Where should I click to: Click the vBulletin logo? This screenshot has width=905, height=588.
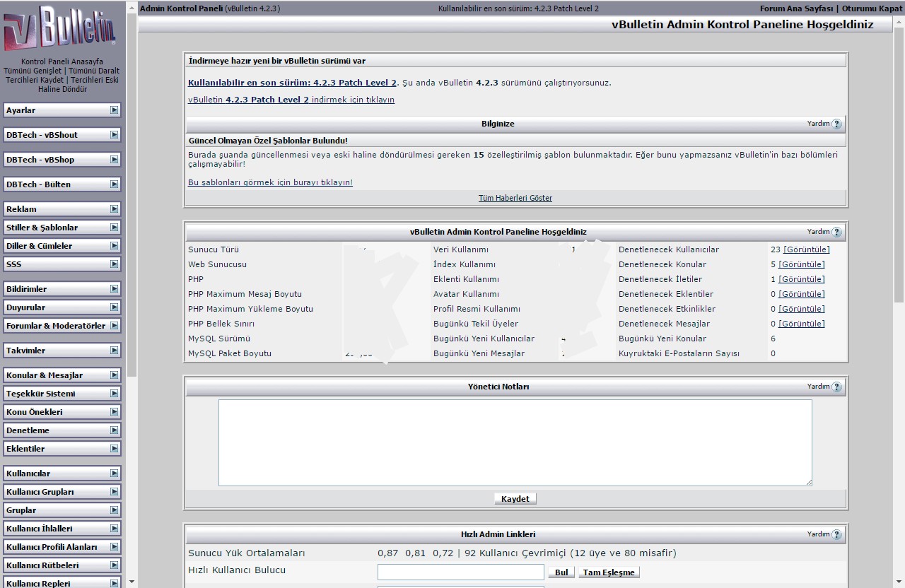[x=60, y=29]
